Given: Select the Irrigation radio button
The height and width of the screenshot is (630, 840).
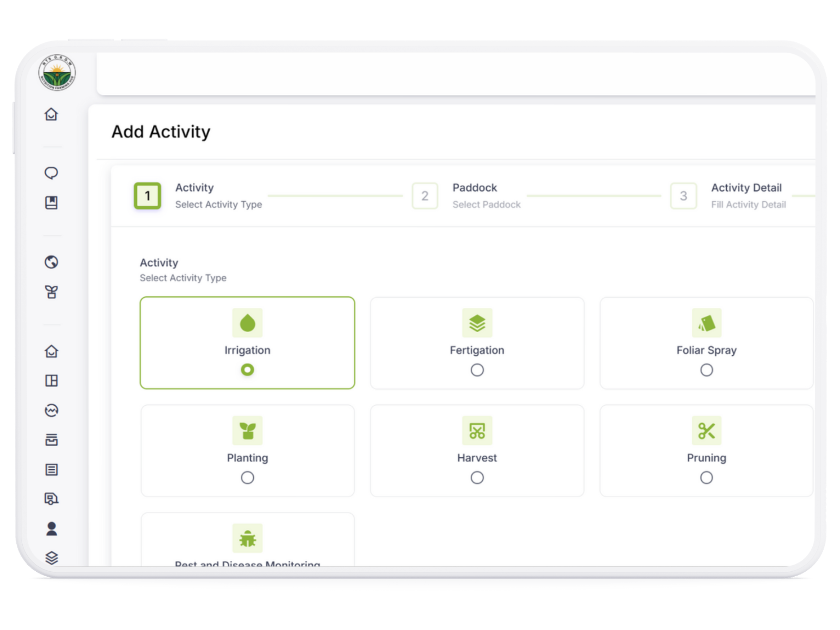Looking at the screenshot, I should [x=247, y=370].
